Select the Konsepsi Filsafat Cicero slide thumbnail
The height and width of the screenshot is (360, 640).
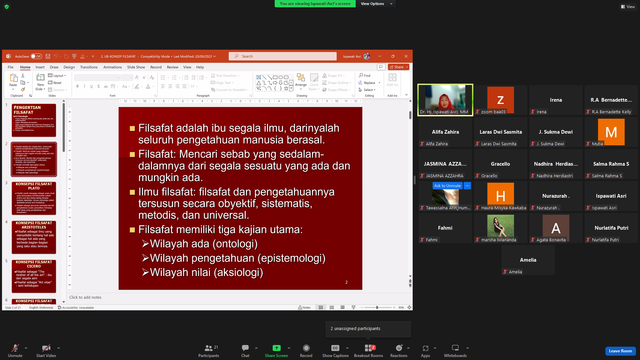coord(34,276)
